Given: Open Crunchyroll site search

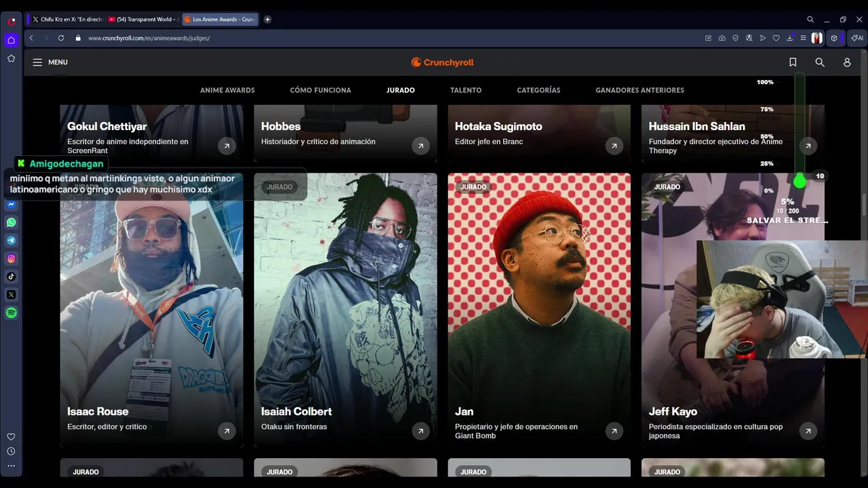Looking at the screenshot, I should pyautogui.click(x=820, y=62).
